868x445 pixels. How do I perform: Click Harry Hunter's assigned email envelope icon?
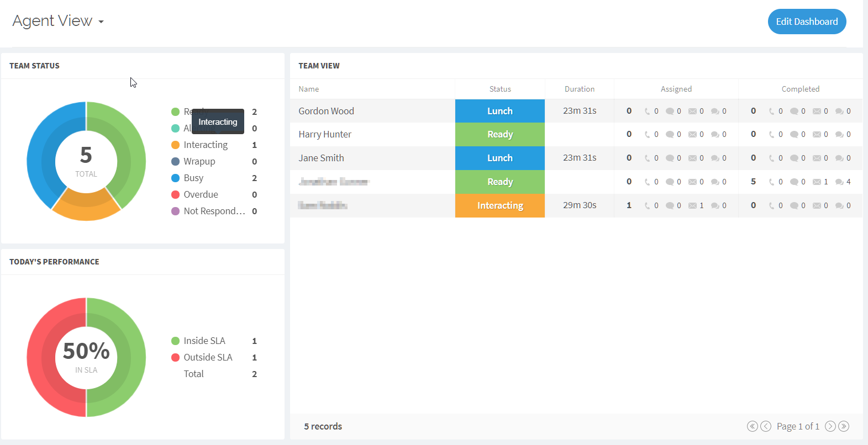pyautogui.click(x=692, y=135)
